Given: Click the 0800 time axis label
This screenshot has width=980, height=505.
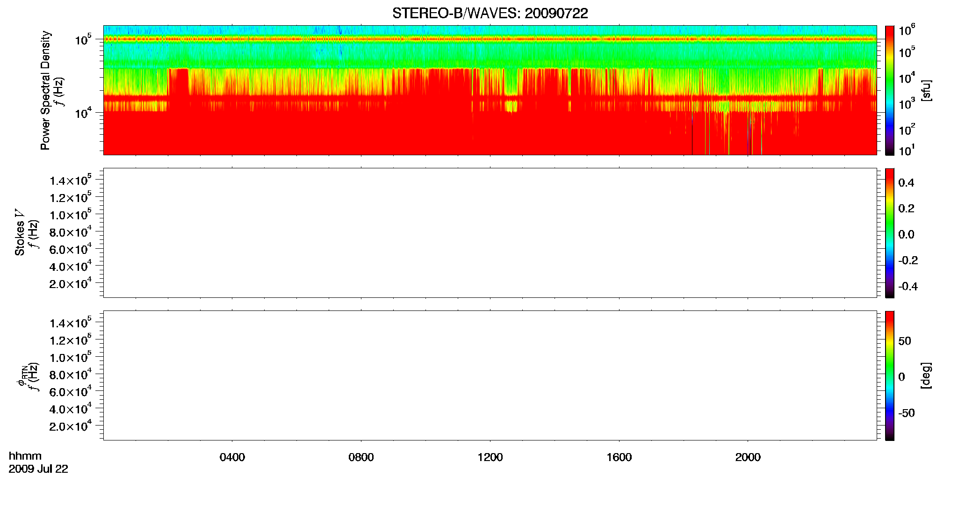Looking at the screenshot, I should pyautogui.click(x=361, y=457).
